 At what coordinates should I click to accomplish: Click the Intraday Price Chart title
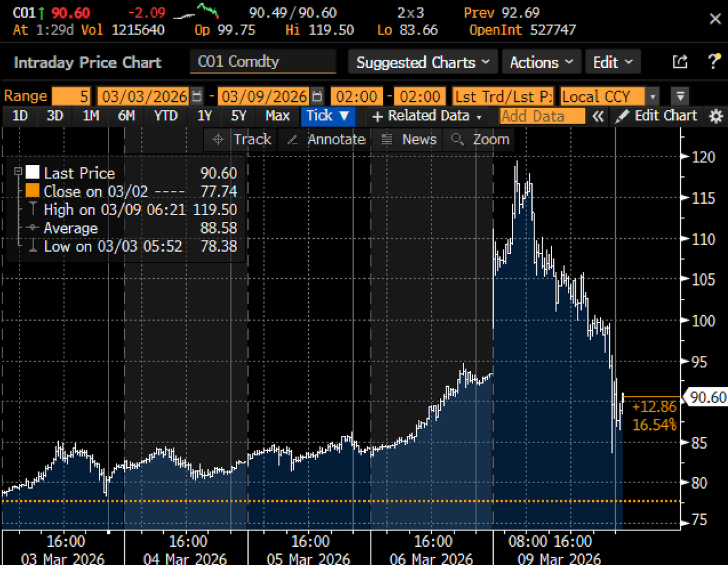click(87, 62)
